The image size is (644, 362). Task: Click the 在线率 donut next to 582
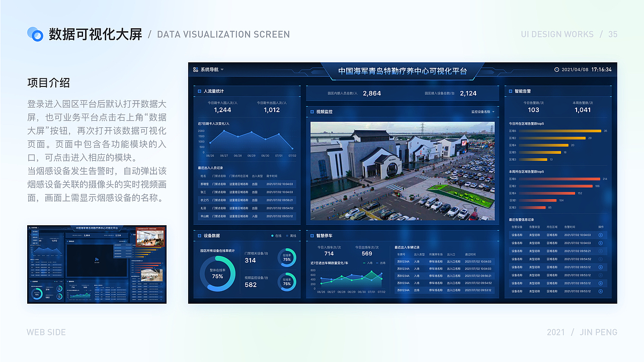[287, 282]
